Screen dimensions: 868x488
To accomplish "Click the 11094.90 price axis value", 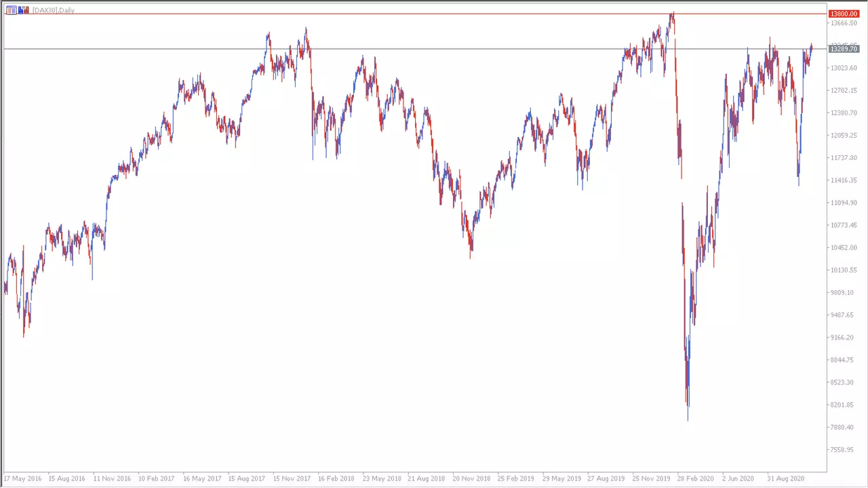I will coord(844,203).
